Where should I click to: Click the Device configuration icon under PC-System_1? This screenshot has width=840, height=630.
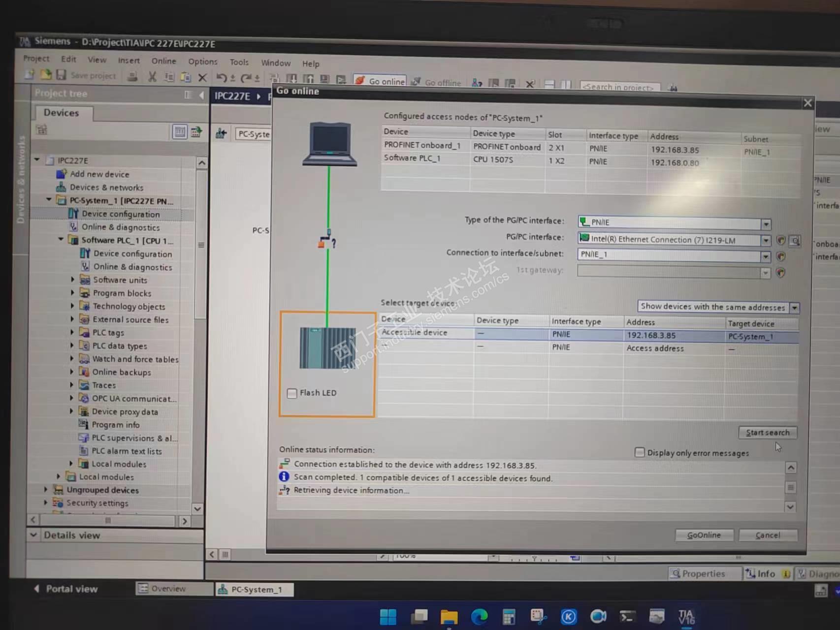tap(73, 214)
